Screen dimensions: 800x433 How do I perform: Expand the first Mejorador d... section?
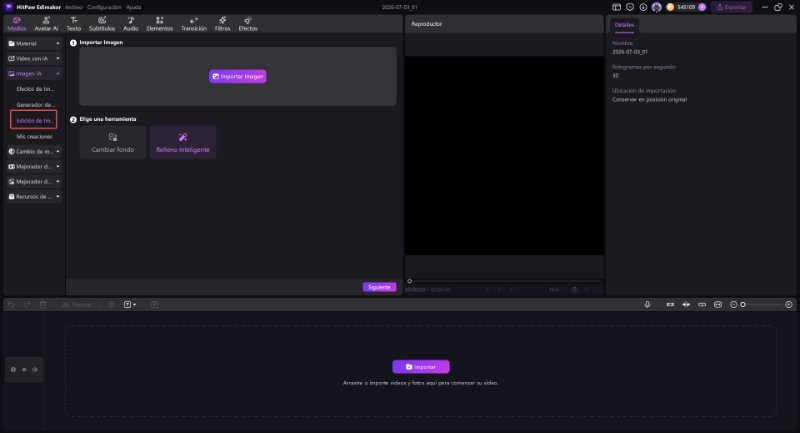point(34,166)
